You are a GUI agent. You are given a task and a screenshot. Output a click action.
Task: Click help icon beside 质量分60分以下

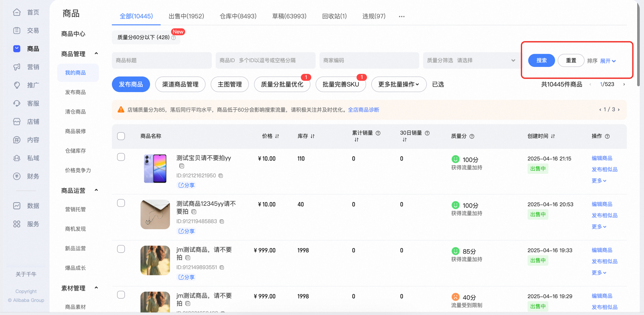click(173, 37)
